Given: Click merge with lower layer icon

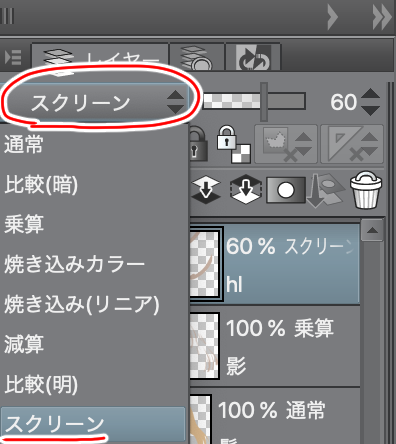Looking at the screenshot, I should tap(246, 189).
